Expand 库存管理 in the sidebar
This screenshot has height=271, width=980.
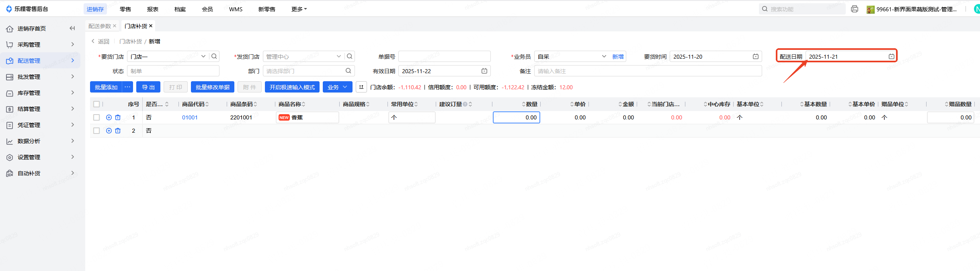72,92
